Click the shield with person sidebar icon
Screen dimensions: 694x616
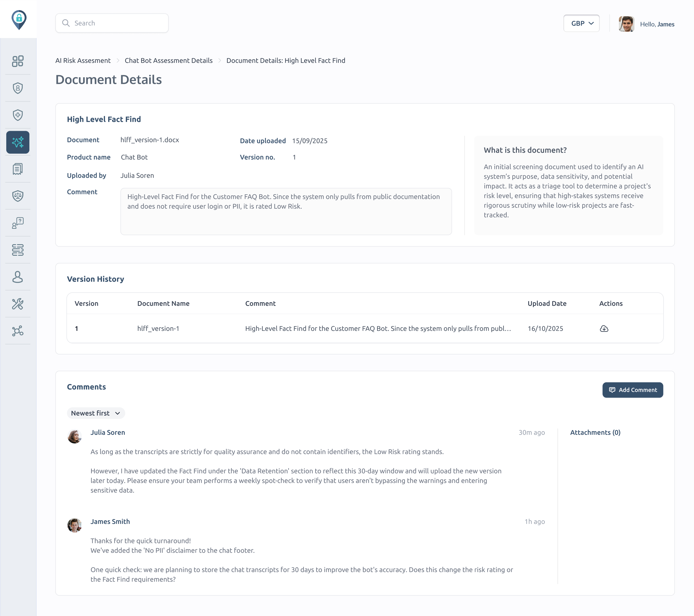[x=18, y=88]
